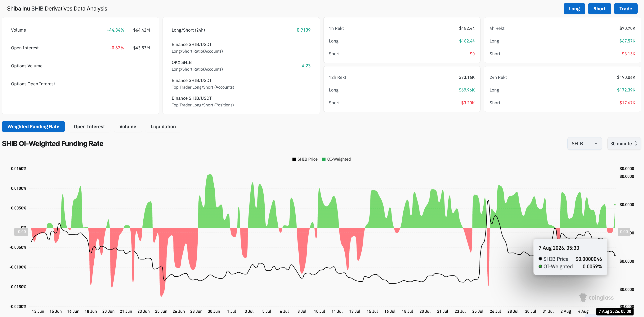The width and height of the screenshot is (644, 317).
Task: Click the Long/Short (24h) ratio 0.9139
Action: [x=303, y=30]
